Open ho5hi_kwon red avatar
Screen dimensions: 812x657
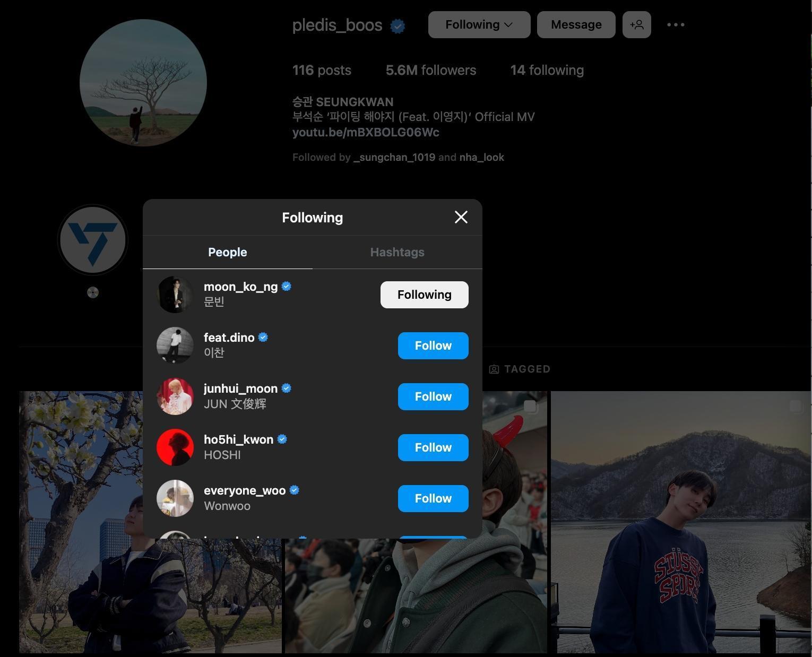[175, 447]
